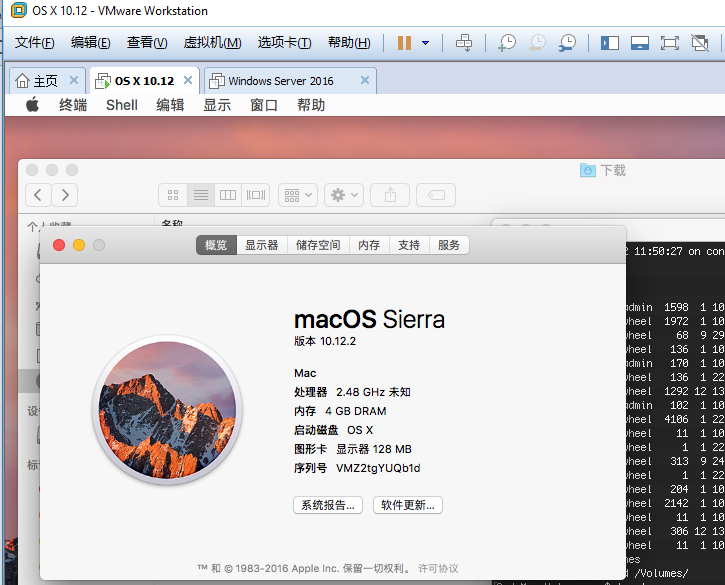
Task: Open the 查看(V) menu
Action: 147,43
